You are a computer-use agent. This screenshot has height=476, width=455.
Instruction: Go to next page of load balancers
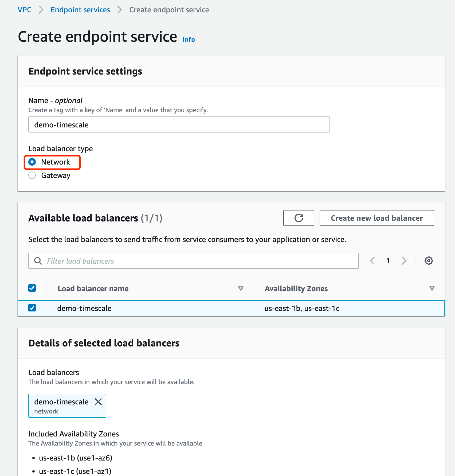pyautogui.click(x=404, y=261)
